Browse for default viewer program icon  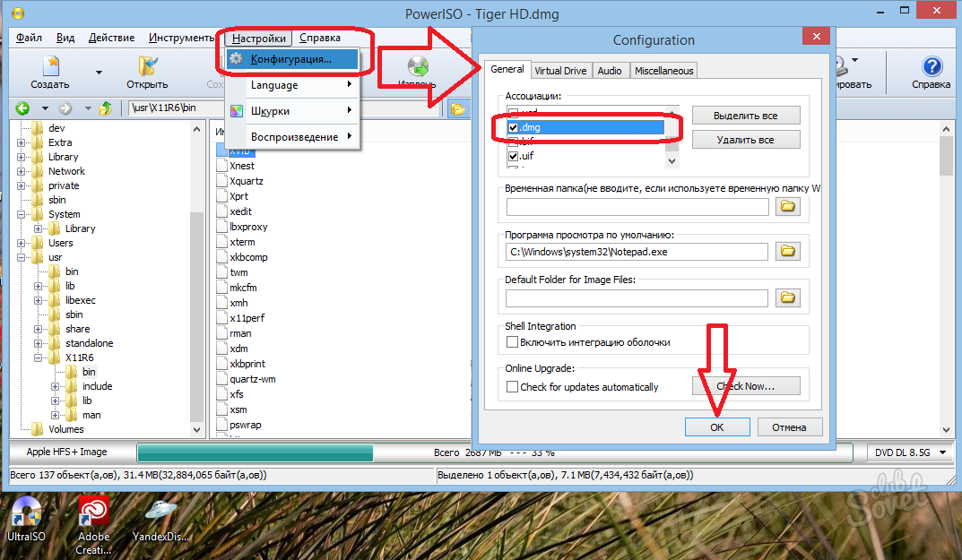(788, 251)
